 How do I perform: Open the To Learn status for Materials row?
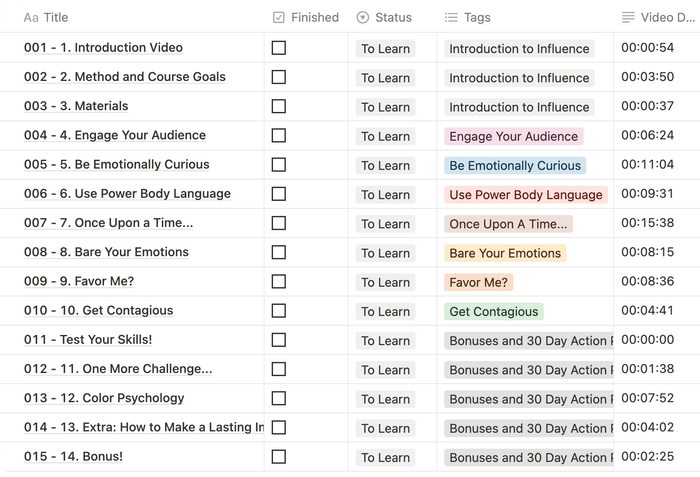(386, 107)
